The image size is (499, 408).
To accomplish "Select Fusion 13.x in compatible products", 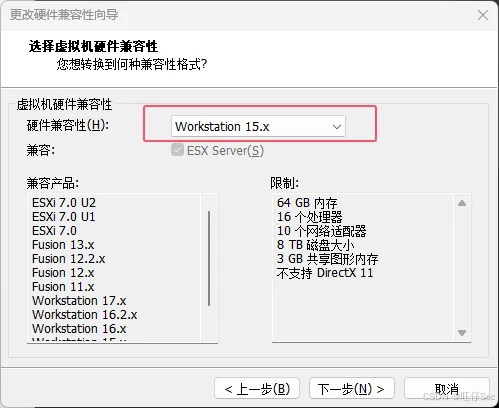I will 63,245.
